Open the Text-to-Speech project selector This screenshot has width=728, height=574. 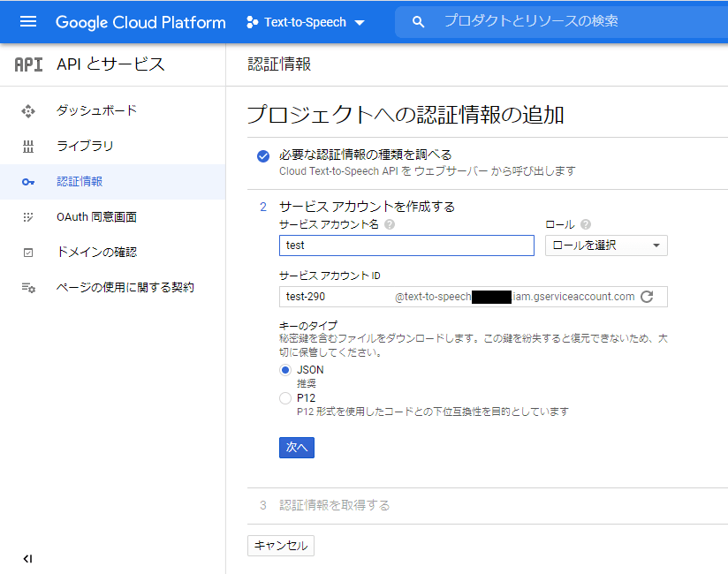[306, 22]
